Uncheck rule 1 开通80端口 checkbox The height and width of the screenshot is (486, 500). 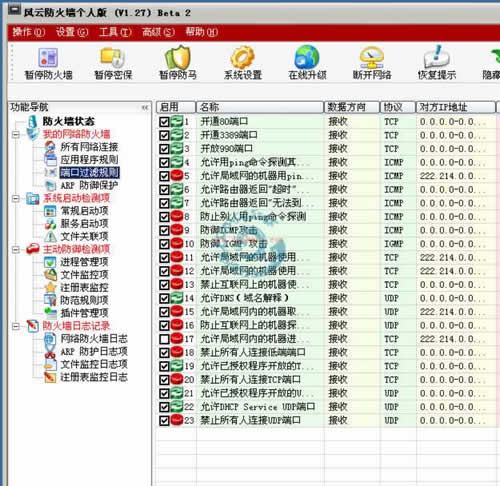point(164,121)
